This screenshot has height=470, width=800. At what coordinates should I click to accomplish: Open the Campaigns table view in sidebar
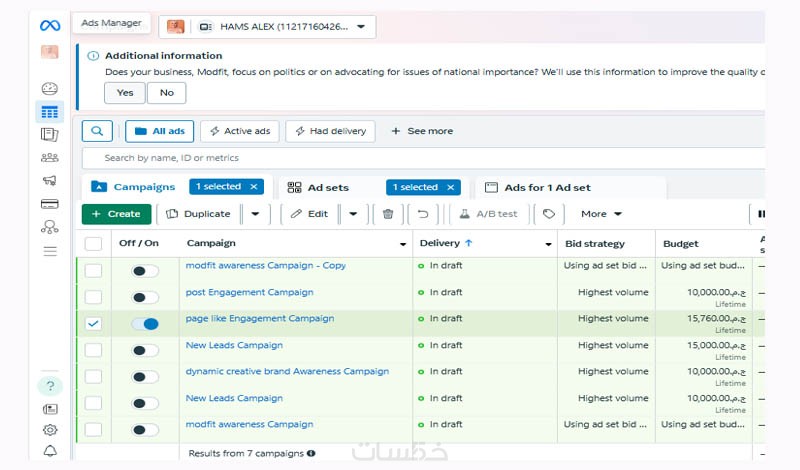pos(49,112)
